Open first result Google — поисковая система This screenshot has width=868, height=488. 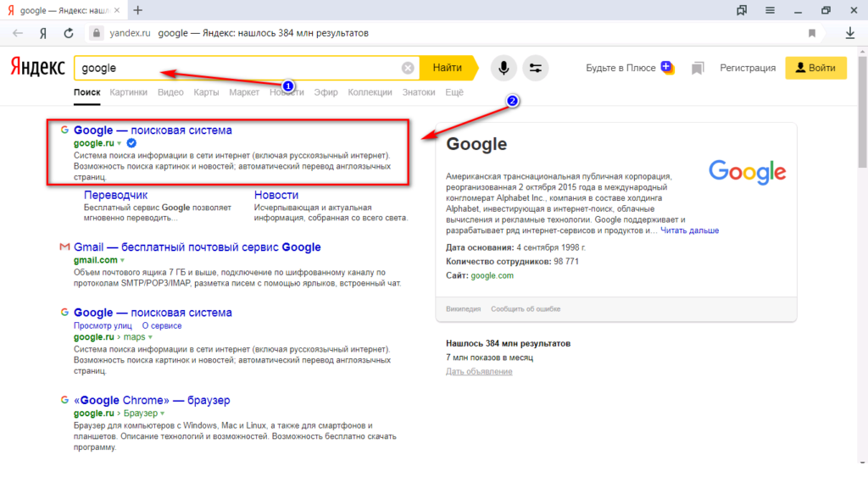coord(153,130)
